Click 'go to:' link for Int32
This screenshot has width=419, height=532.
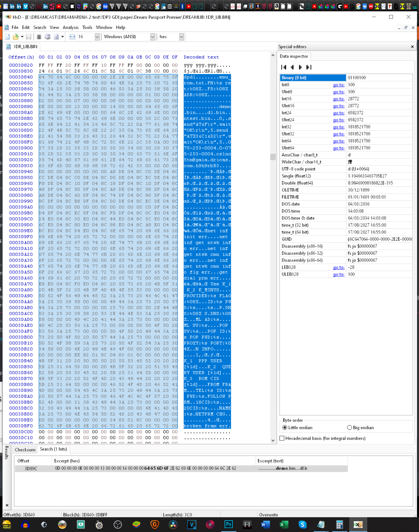(x=339, y=127)
